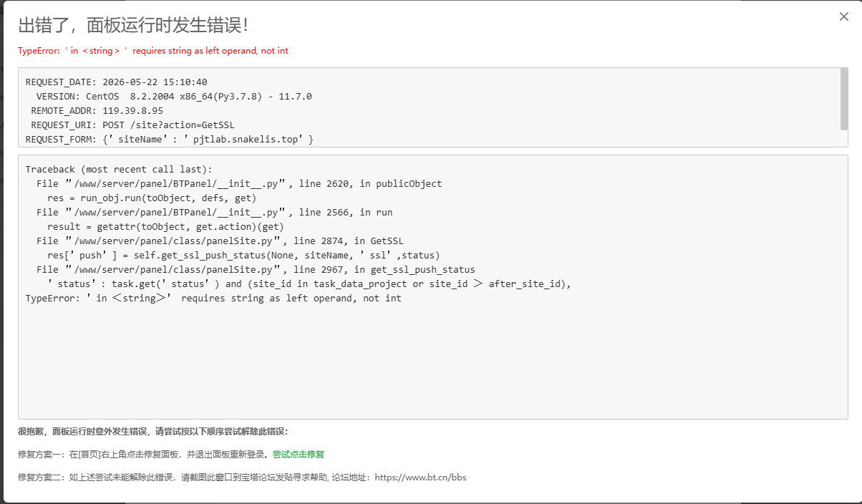The image size is (862, 504).
Task: Click the 修复方案二 forum help text
Action: (x=242, y=477)
